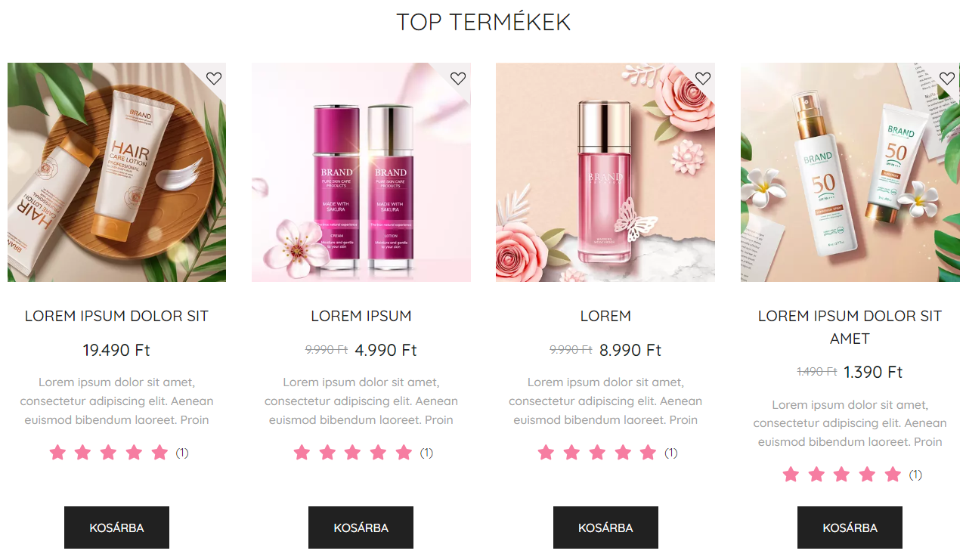Open the SPF 50 sunscreen product image
Screen dimensions: 966x560
[x=850, y=172]
